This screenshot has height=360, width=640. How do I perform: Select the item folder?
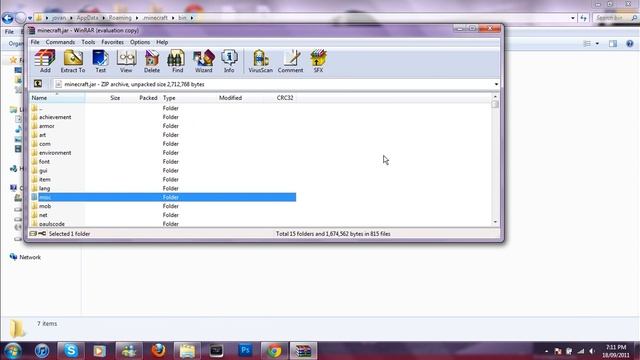coord(163,180)
